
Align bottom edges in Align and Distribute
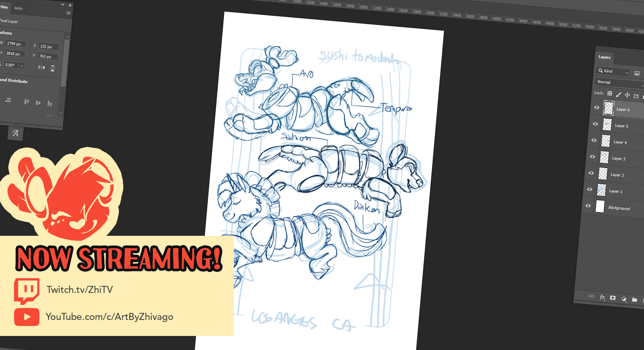[x=49, y=104]
